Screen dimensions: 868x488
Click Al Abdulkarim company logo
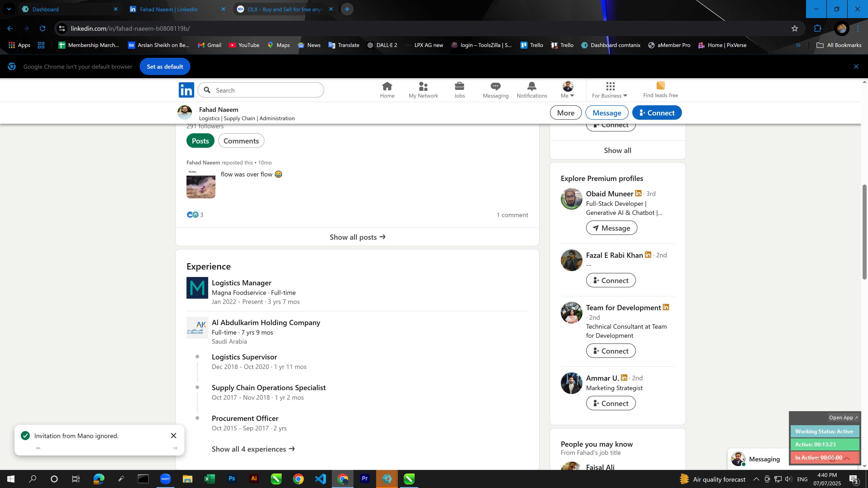[x=197, y=327]
